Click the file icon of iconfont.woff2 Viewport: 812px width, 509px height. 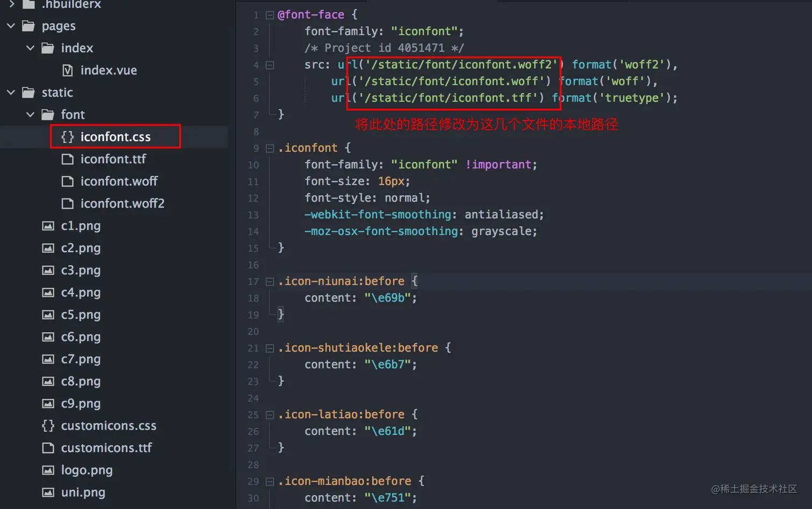68,203
